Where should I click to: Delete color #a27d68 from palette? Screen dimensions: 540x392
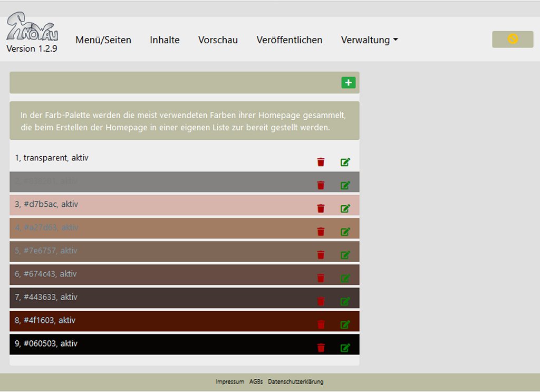point(321,232)
